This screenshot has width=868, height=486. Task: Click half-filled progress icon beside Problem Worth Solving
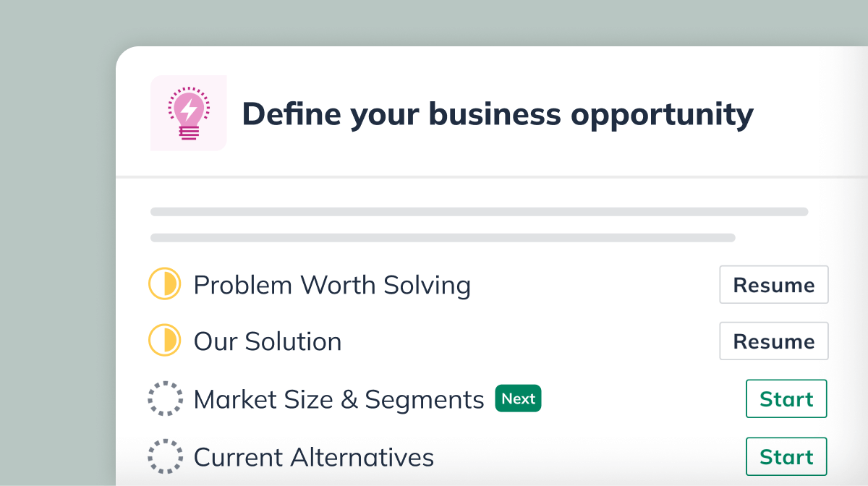(164, 284)
